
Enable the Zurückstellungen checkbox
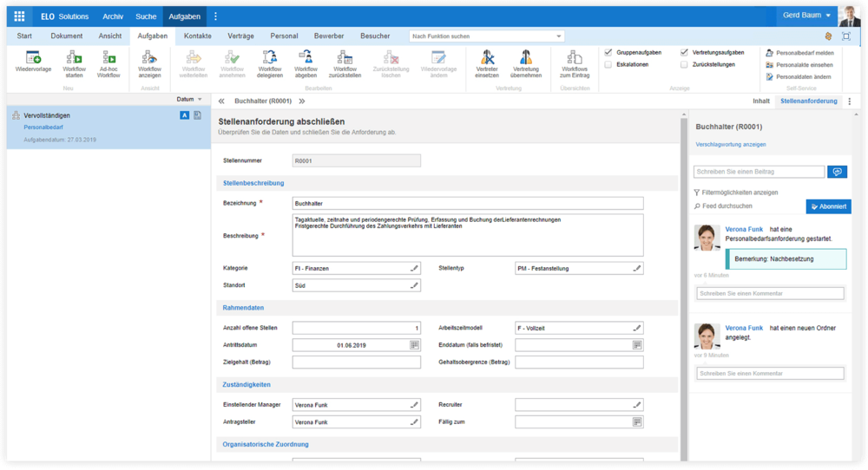(x=685, y=64)
